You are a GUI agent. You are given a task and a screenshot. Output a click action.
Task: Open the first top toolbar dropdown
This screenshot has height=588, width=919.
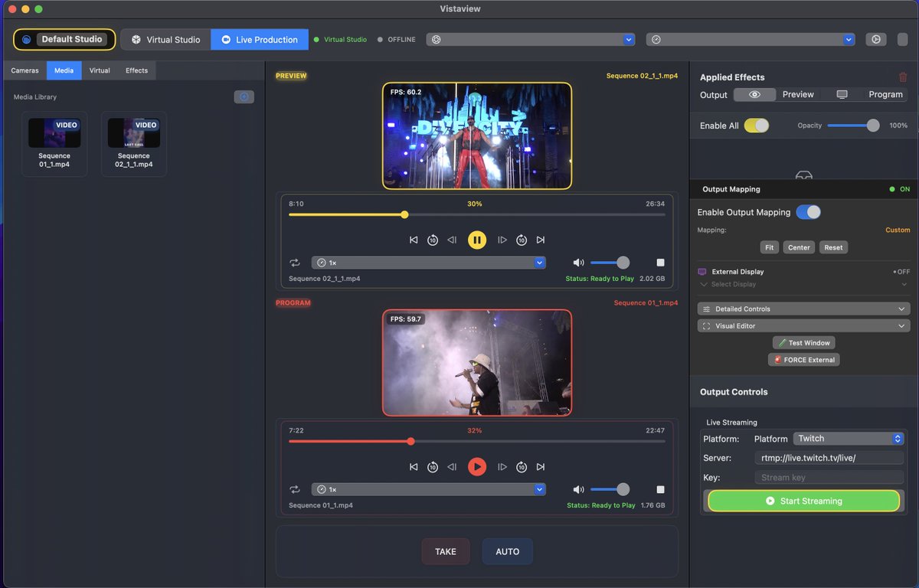pyautogui.click(x=531, y=39)
